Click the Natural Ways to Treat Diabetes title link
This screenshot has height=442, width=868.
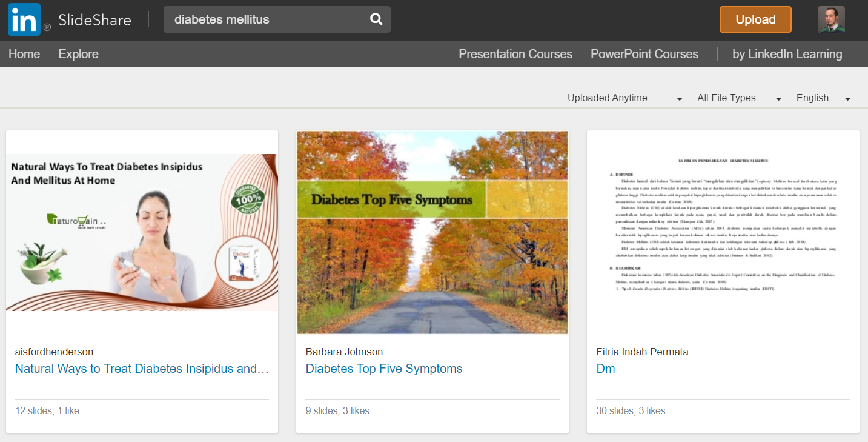pyautogui.click(x=142, y=369)
